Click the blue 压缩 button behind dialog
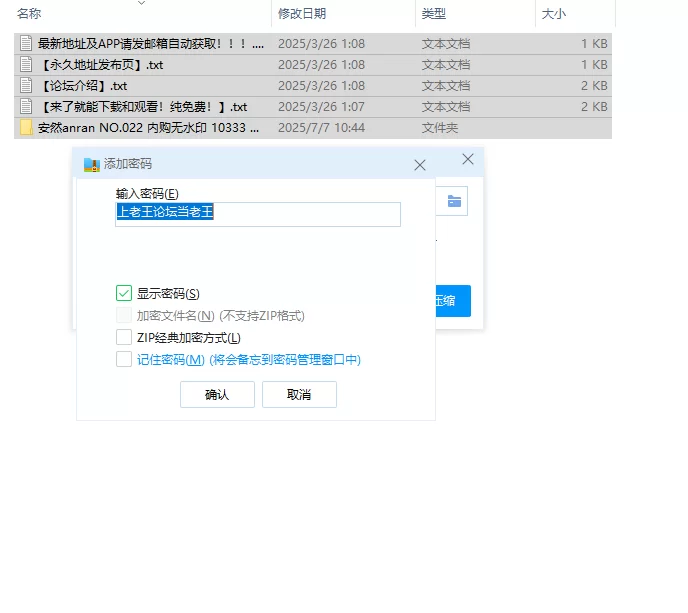Screen dimensions: 688x613 coord(453,301)
